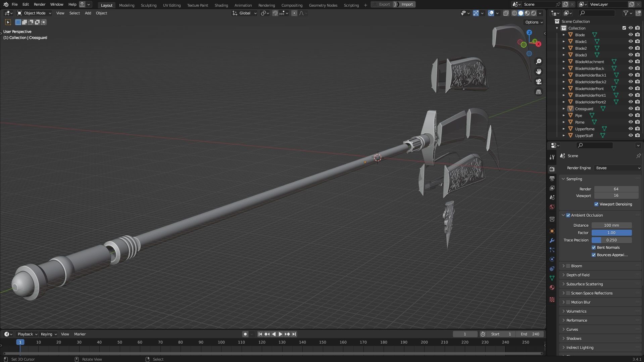Adjust the Trace Precision slider

(x=611, y=240)
